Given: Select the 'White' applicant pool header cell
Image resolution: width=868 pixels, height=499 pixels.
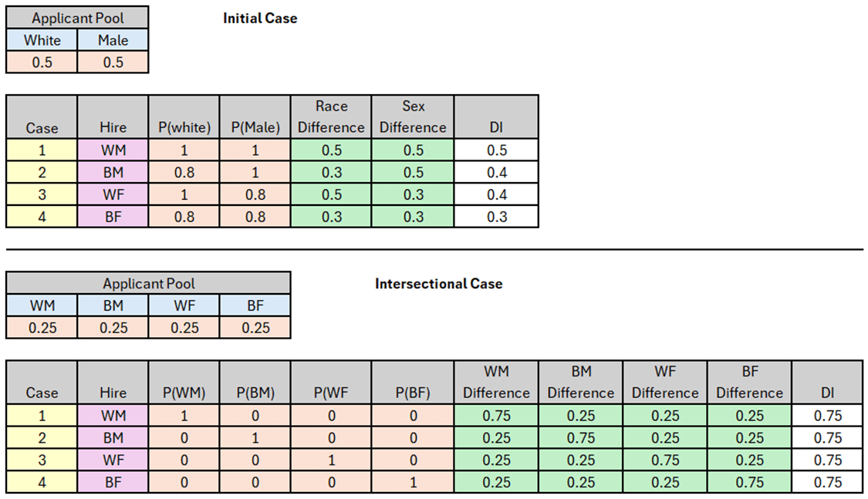Looking at the screenshot, I should (42, 40).
